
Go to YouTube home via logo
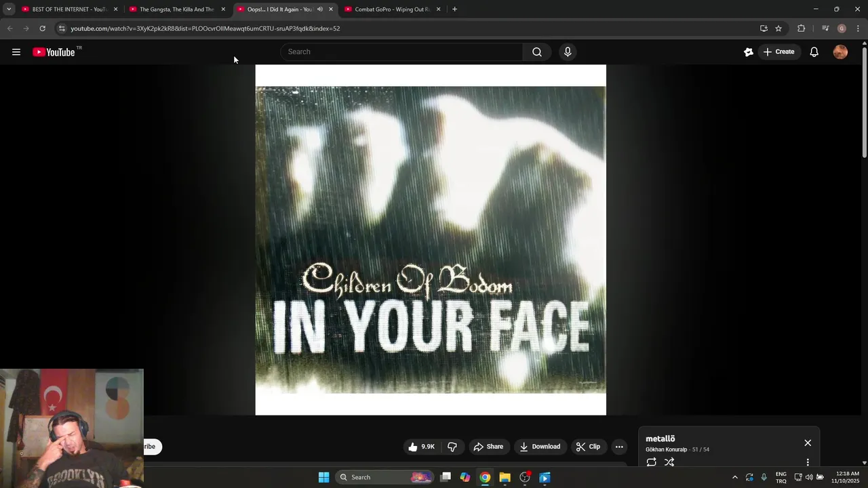point(54,52)
